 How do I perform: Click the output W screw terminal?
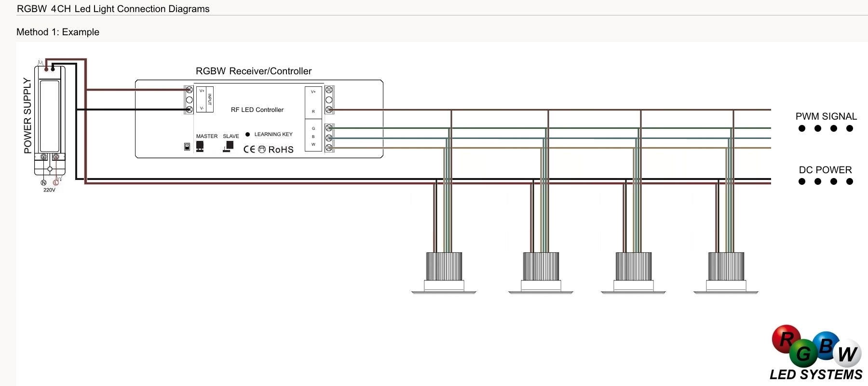(329, 148)
